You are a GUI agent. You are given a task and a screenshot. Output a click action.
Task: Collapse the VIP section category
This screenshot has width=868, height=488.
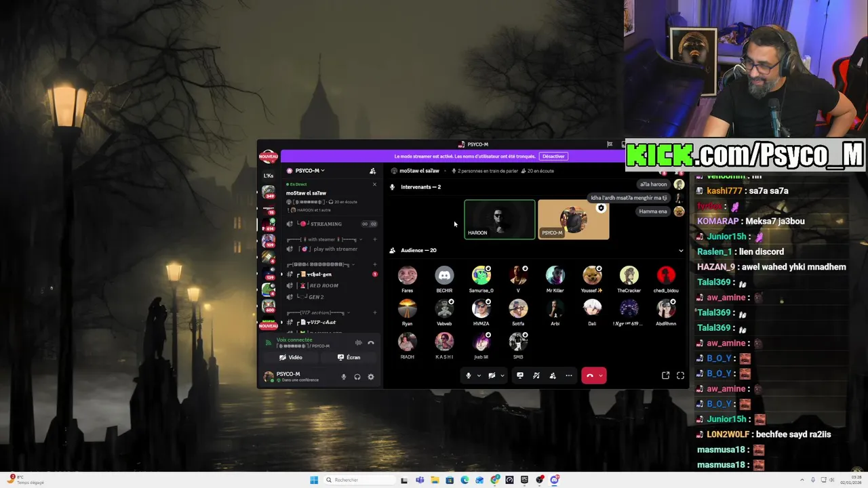tap(317, 313)
